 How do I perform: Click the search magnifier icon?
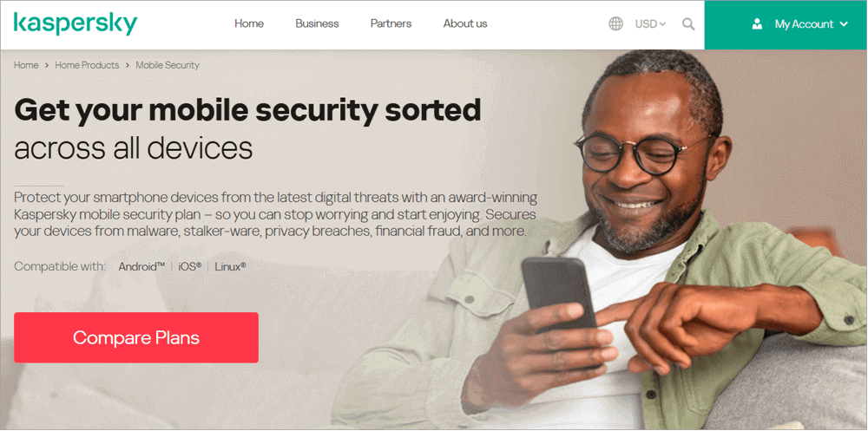coord(688,23)
